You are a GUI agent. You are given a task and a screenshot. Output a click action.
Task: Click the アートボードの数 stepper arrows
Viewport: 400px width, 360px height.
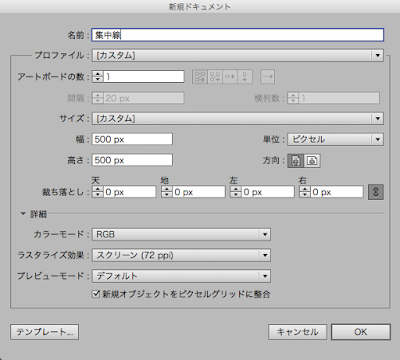98,77
